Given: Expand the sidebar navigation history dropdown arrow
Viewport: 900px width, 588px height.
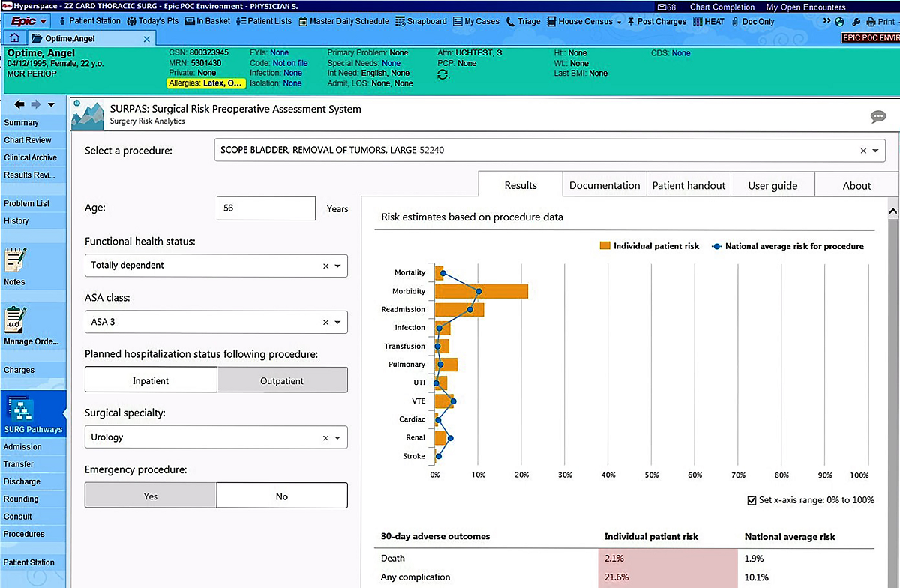Looking at the screenshot, I should coord(51,105).
